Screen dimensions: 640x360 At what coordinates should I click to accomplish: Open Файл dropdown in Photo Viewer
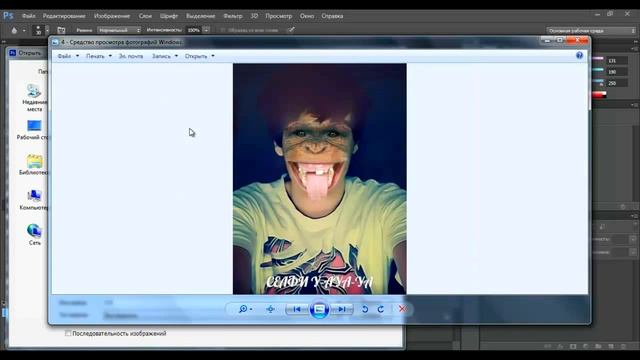(68, 56)
